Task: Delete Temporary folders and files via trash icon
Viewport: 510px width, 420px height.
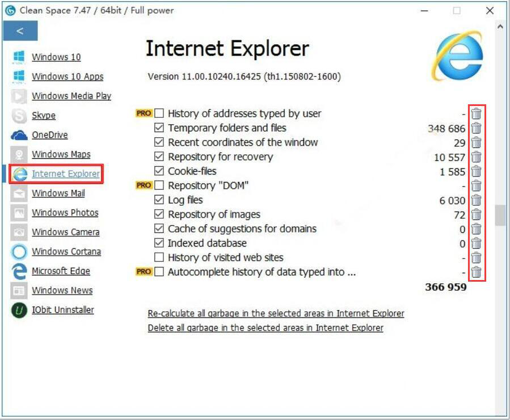Action: click(476, 128)
